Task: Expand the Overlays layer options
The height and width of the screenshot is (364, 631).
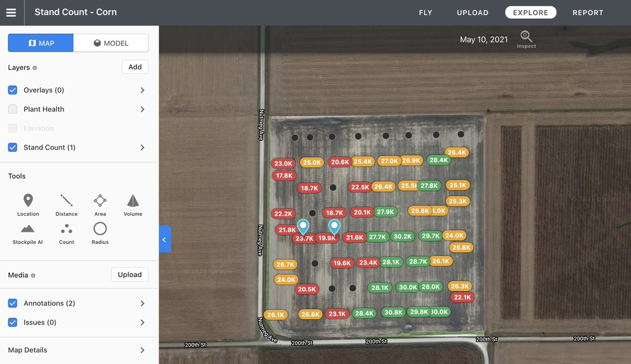Action: [x=143, y=90]
